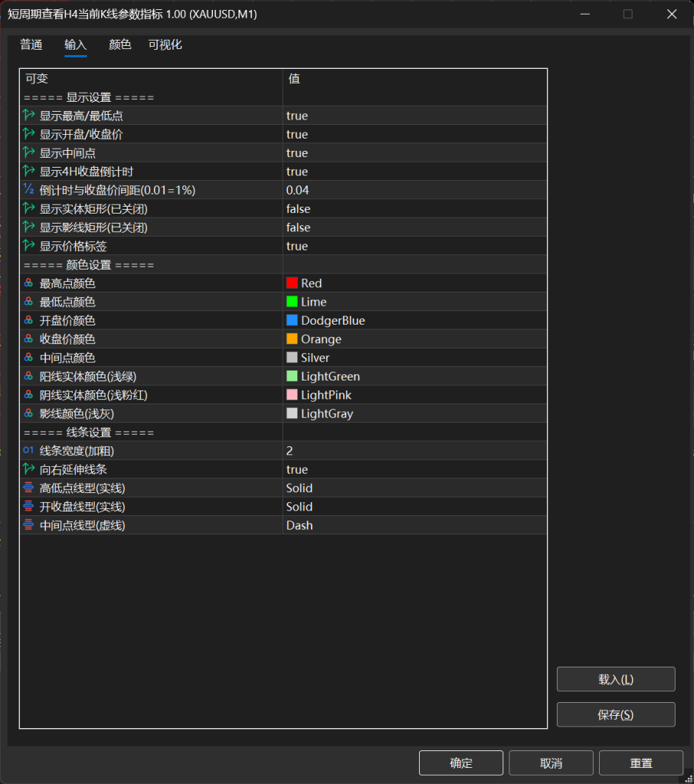Select the numeric input icon next to 倒计时与收盘价间距
This screenshot has width=694, height=784.
28,190
